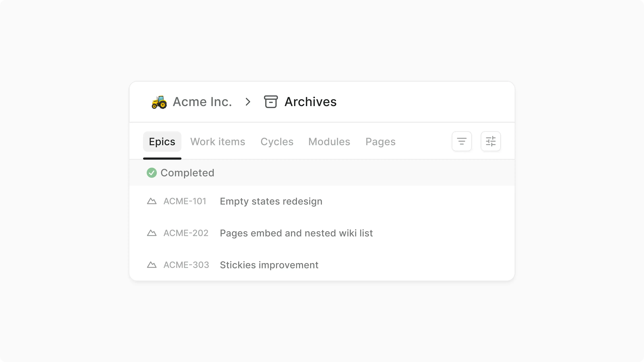Click the green completed checkmark icon
Image resolution: width=644 pixels, height=362 pixels.
pyautogui.click(x=152, y=173)
